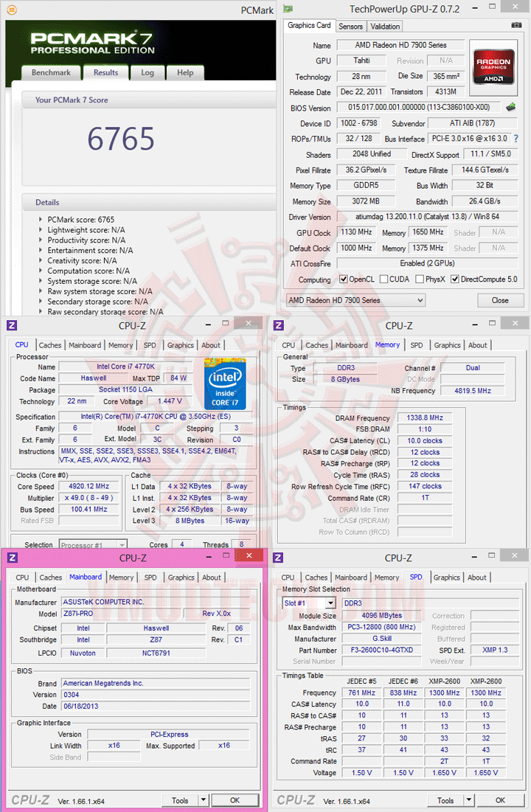The image size is (531, 812).
Task: Open the AMD Radeon HD 7900 Series dropdown
Action: pyautogui.click(x=356, y=300)
